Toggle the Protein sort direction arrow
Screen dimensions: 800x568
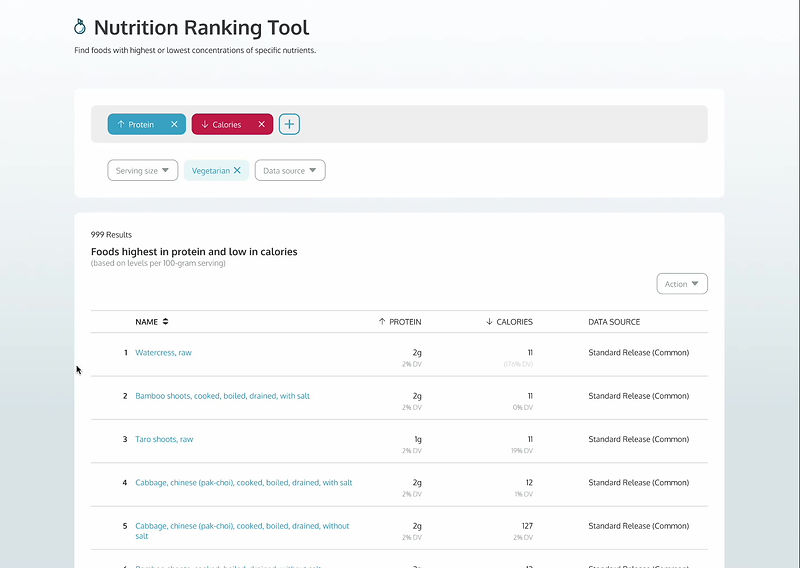coord(121,124)
